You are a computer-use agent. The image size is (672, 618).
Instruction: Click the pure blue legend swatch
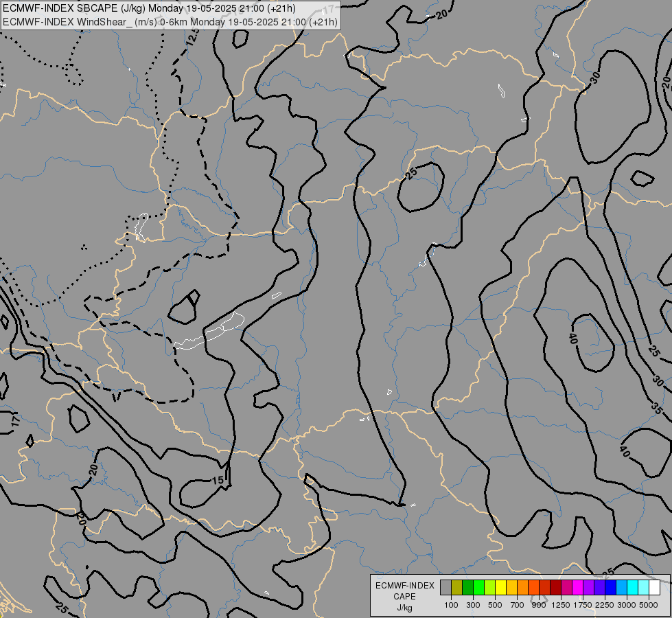[610, 588]
